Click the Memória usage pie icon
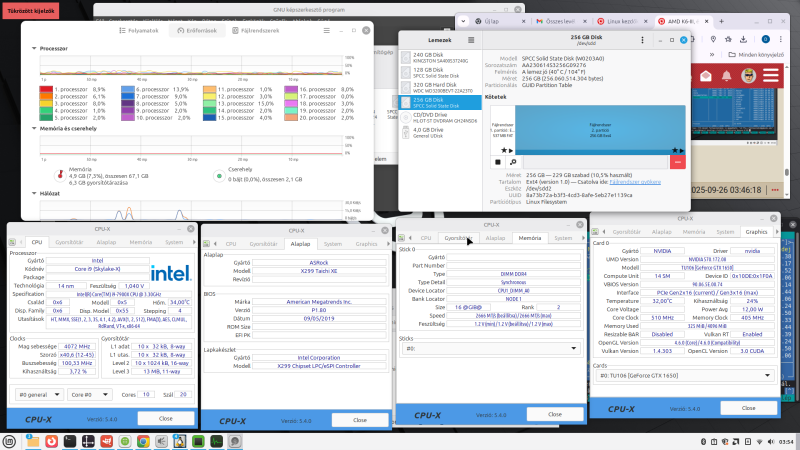This screenshot has width=800, height=450. pos(60,176)
